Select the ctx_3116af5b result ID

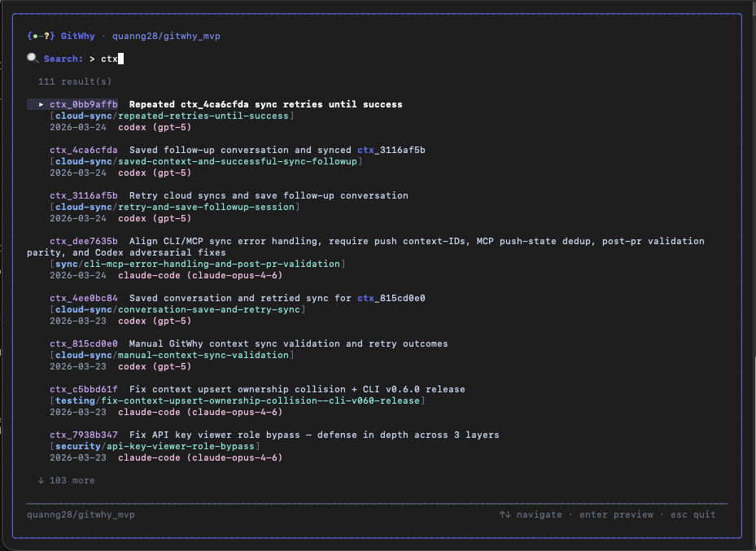tap(83, 195)
